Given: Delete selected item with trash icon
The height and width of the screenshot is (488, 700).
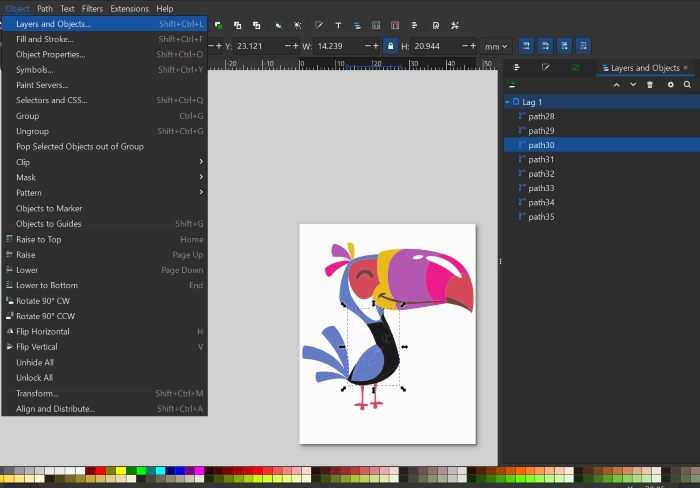Looking at the screenshot, I should (650, 85).
